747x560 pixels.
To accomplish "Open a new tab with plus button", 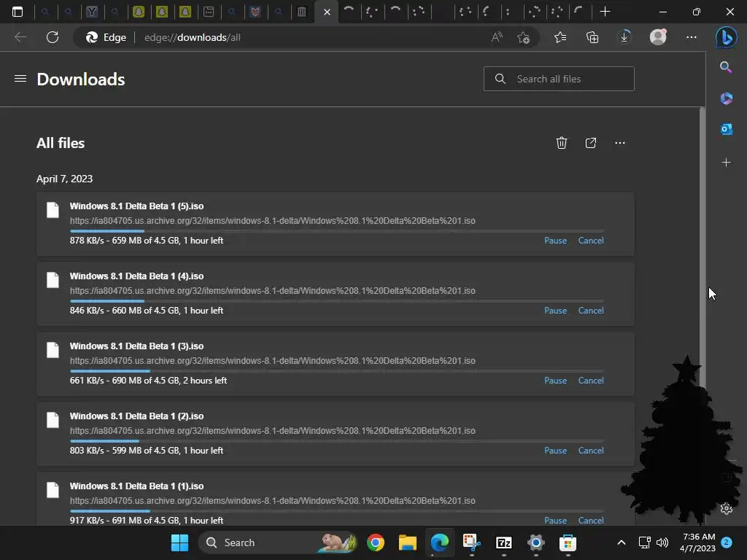I will pos(605,12).
